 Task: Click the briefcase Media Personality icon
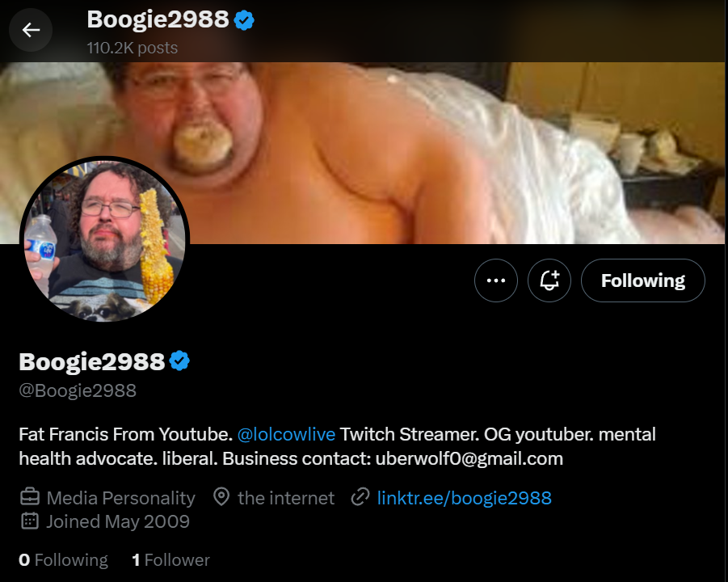pos(30,497)
